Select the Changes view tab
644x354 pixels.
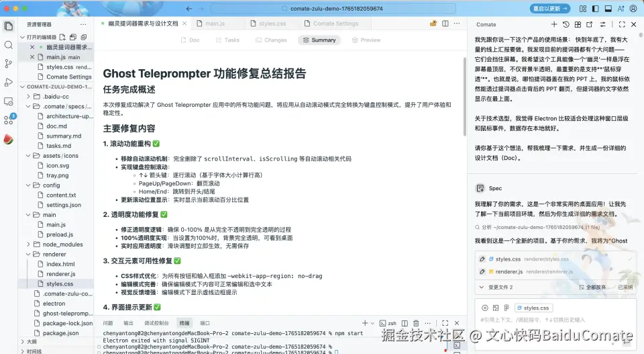coord(271,40)
